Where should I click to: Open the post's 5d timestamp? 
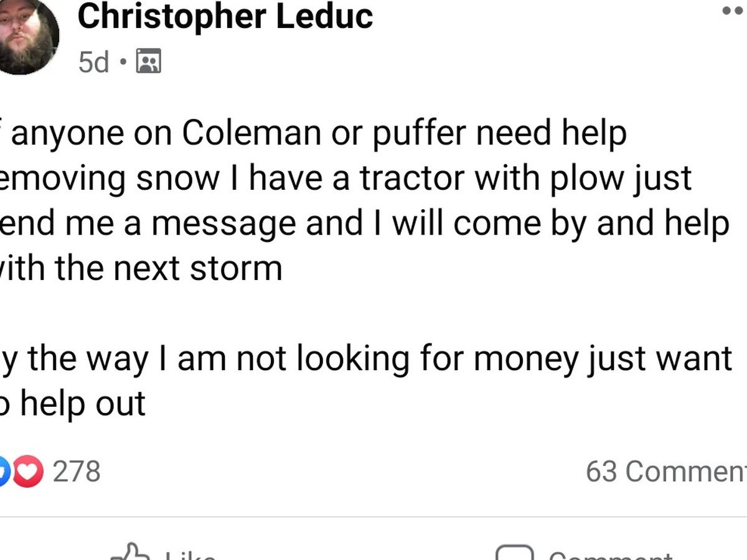[93, 62]
